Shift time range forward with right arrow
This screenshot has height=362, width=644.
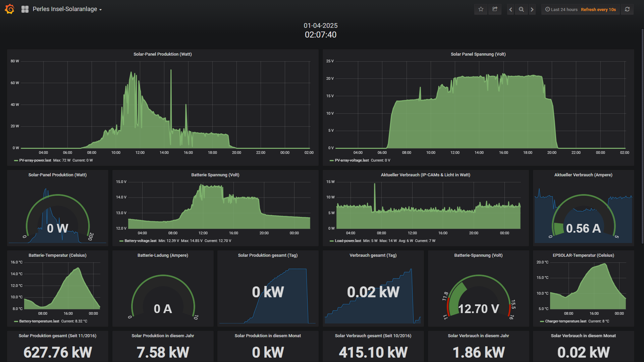[532, 9]
